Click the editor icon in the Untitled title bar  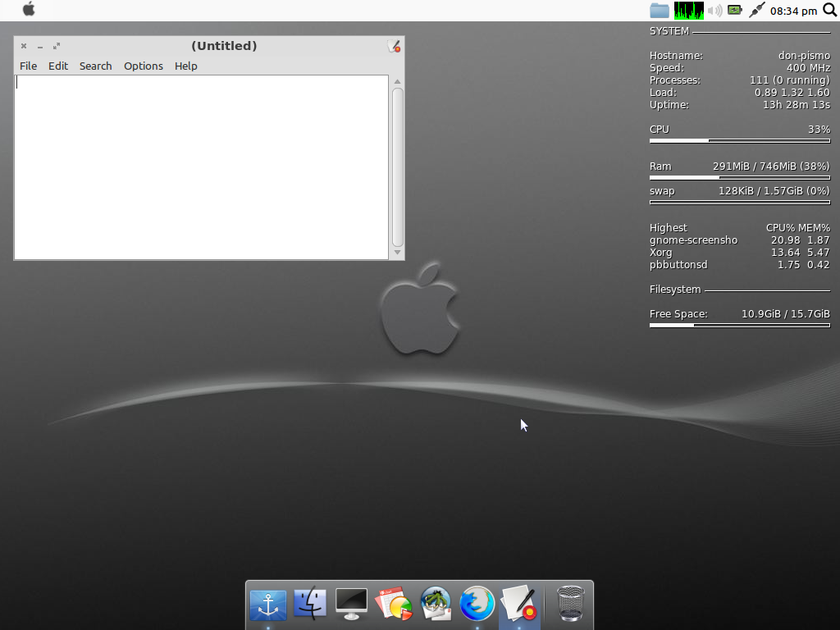click(x=394, y=47)
